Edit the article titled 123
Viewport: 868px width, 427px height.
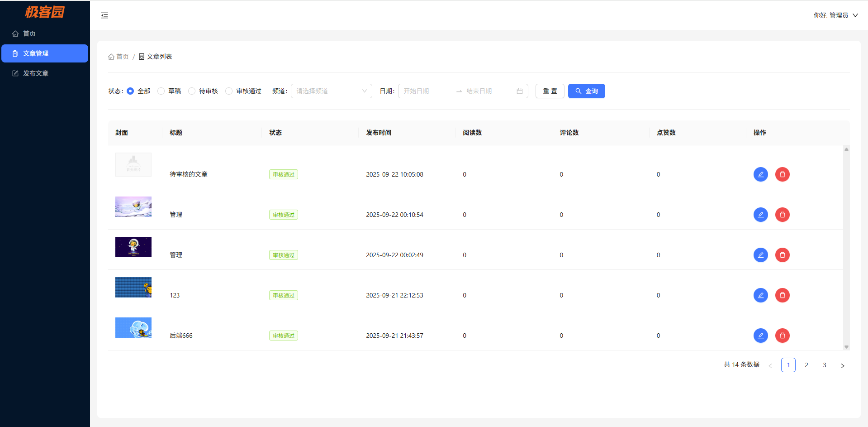coord(760,295)
